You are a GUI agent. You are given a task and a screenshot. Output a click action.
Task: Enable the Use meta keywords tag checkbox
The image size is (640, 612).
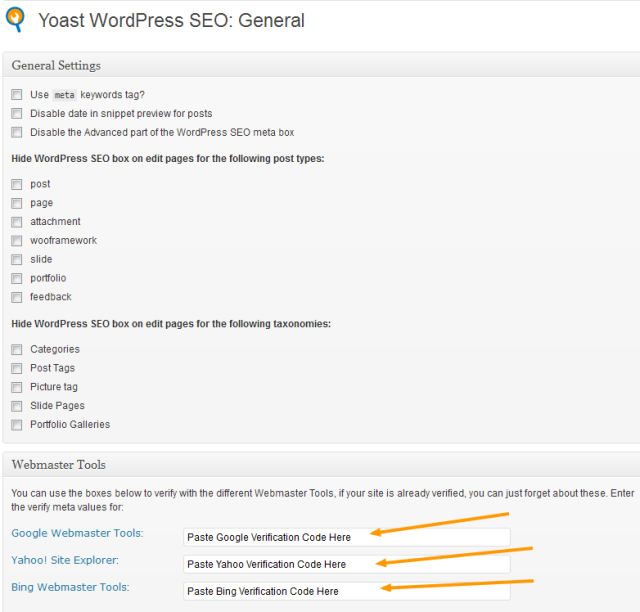[x=17, y=95]
